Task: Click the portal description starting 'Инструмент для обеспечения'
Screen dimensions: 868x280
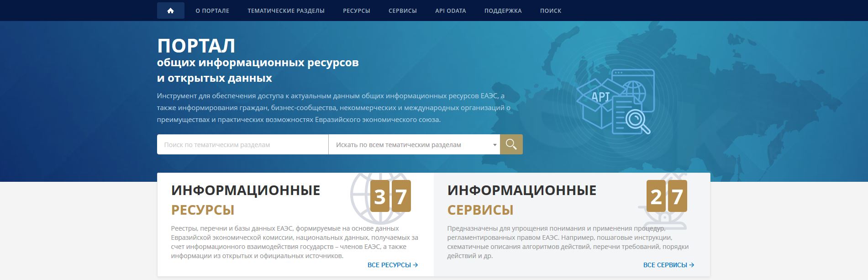Action: pos(334,108)
